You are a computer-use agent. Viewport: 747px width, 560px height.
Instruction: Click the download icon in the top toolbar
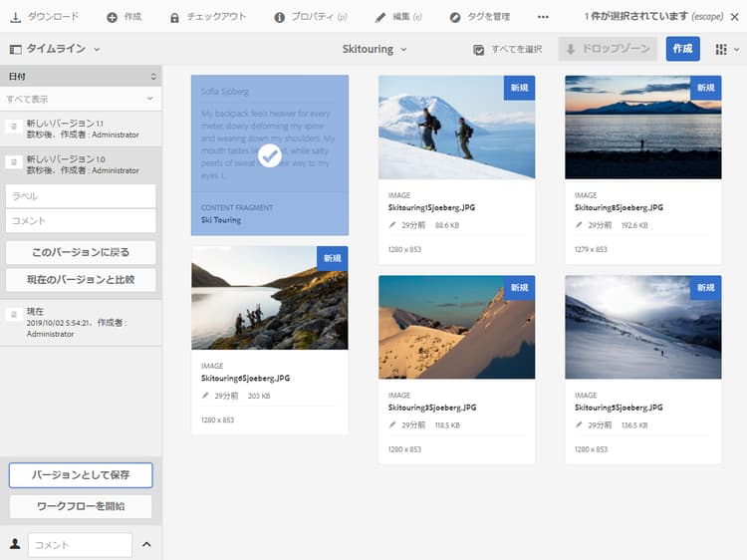click(x=15, y=17)
